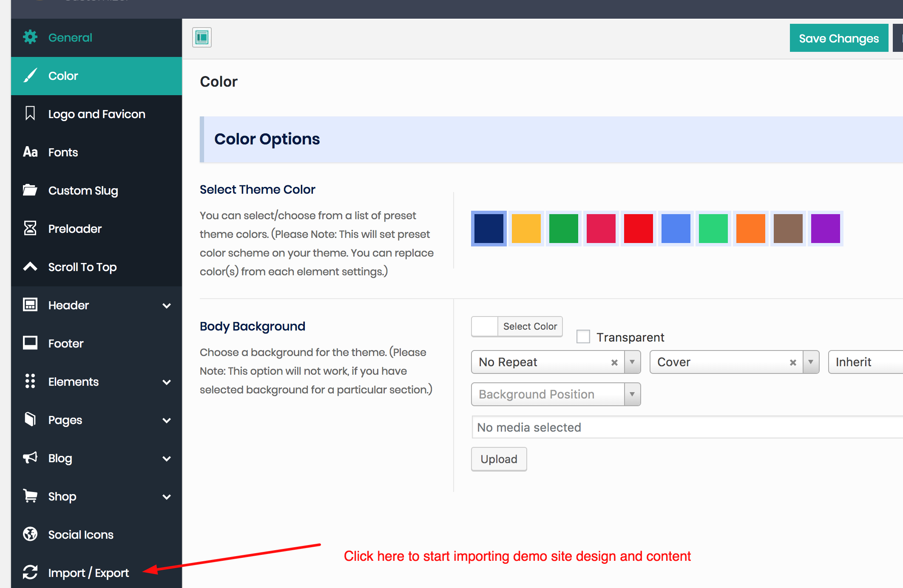This screenshot has width=903, height=588.
Task: Click the Preloader hourglass icon
Action: (30, 228)
